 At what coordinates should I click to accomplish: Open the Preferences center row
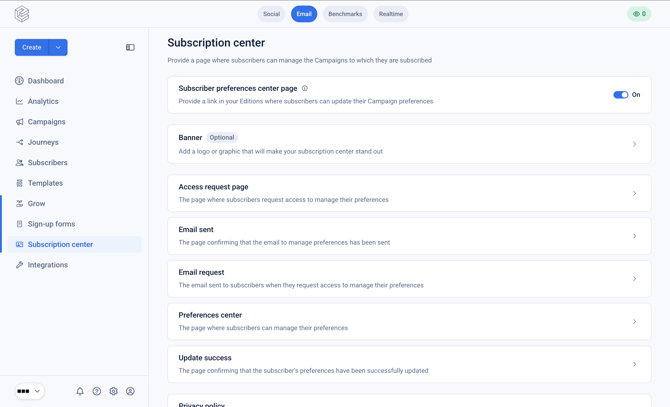[409, 321]
